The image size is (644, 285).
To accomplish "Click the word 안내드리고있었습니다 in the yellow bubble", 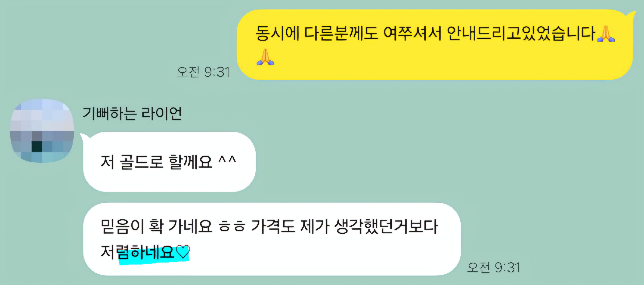I will (x=521, y=33).
